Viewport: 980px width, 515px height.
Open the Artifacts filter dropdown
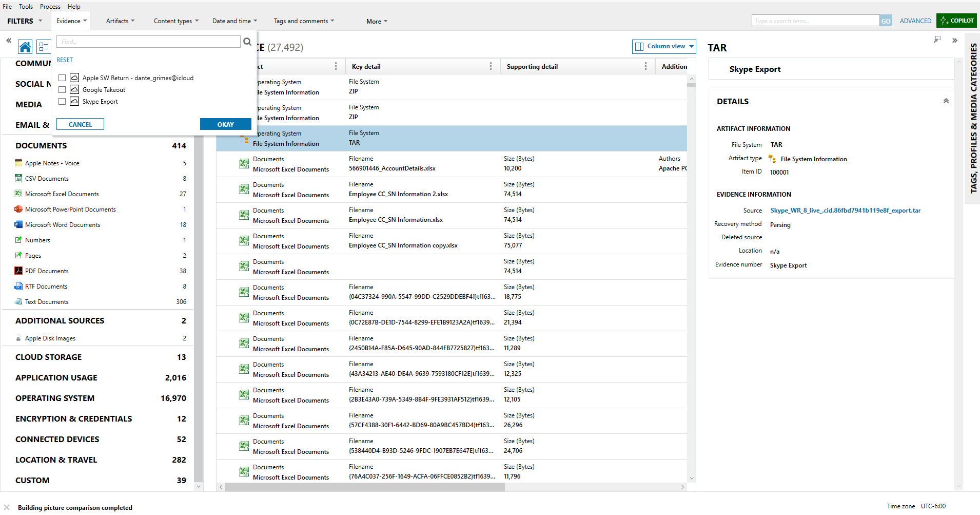(120, 21)
